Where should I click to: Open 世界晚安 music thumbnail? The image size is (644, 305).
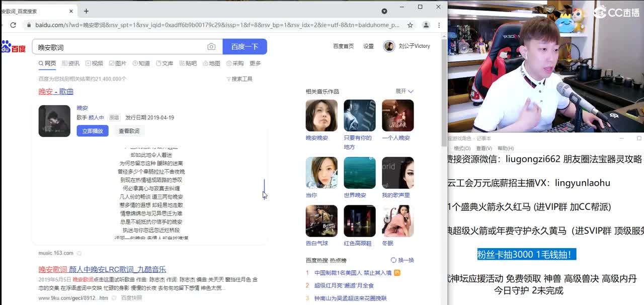click(x=360, y=173)
